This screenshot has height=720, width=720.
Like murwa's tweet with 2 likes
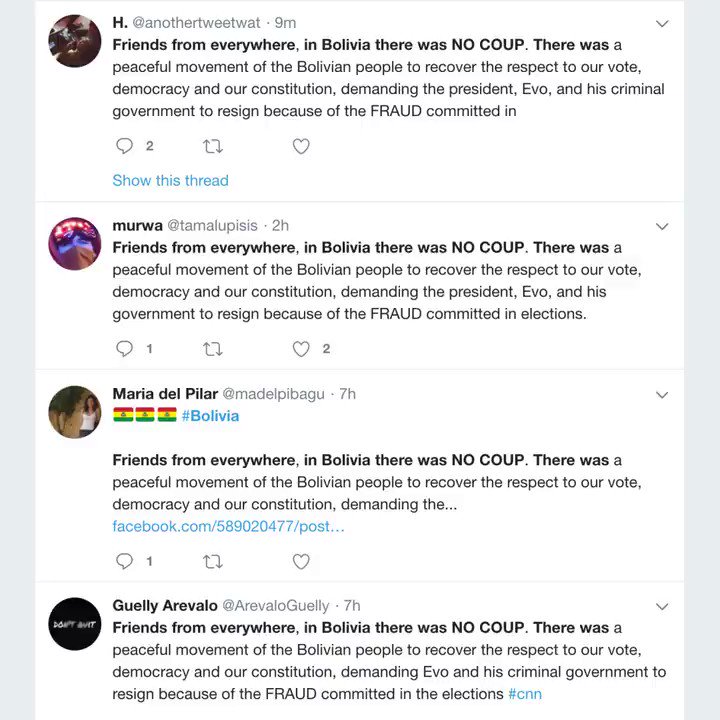coord(301,349)
